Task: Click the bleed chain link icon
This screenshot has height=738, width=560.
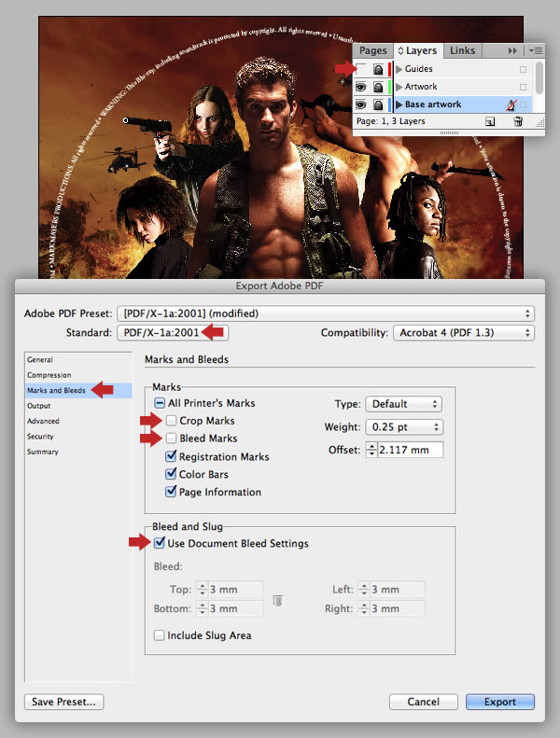Action: (278, 601)
